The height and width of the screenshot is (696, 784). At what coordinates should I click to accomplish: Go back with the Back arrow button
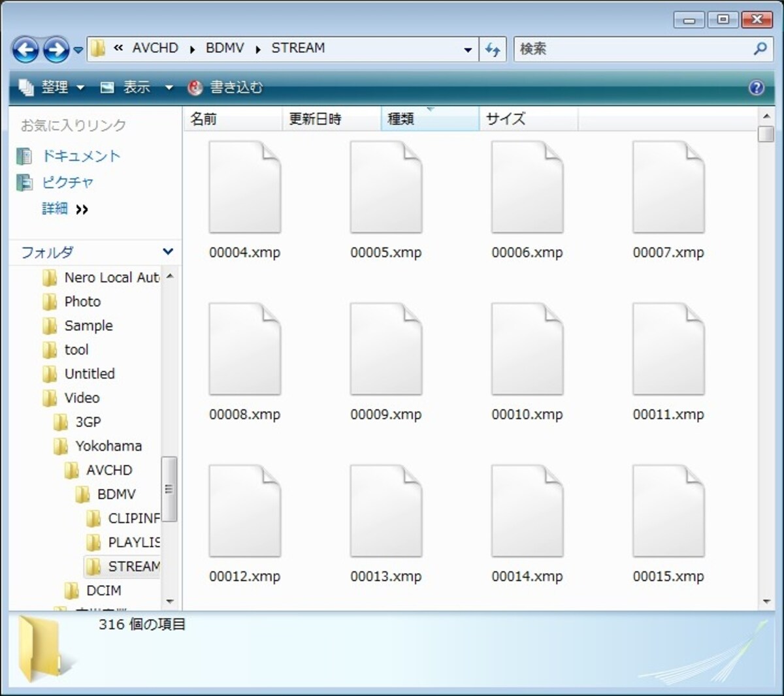25,49
